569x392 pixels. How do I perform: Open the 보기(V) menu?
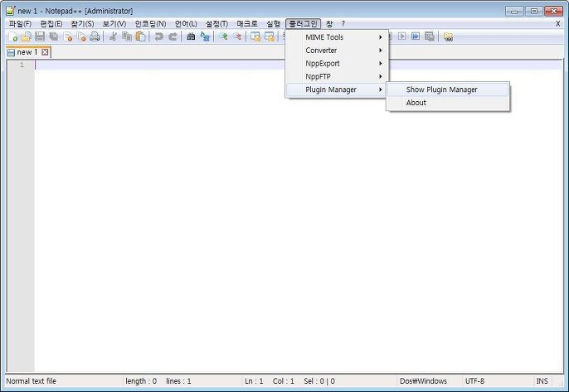tap(114, 24)
